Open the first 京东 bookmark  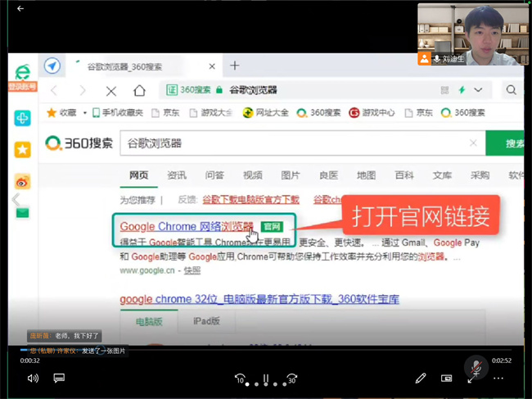click(x=165, y=112)
